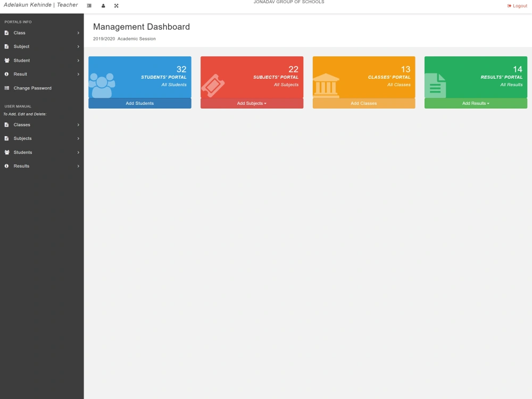Open the All Subjects link
The height and width of the screenshot is (399, 532).
click(286, 85)
